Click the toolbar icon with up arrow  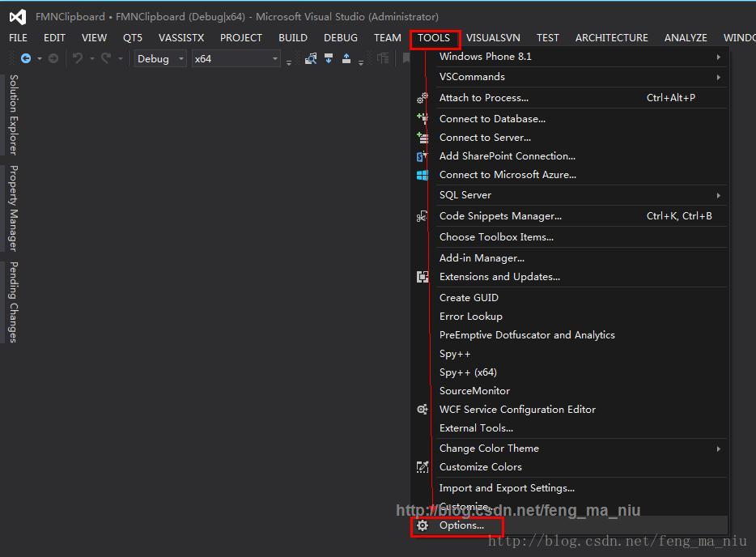click(346, 59)
